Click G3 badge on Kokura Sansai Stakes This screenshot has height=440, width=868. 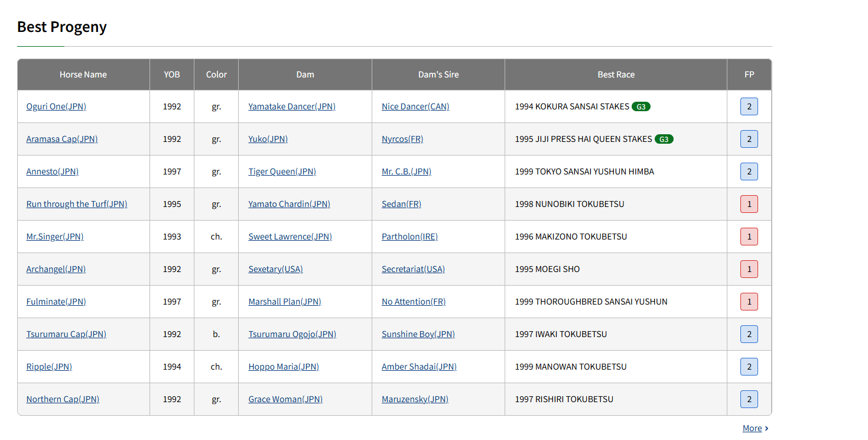(x=641, y=106)
